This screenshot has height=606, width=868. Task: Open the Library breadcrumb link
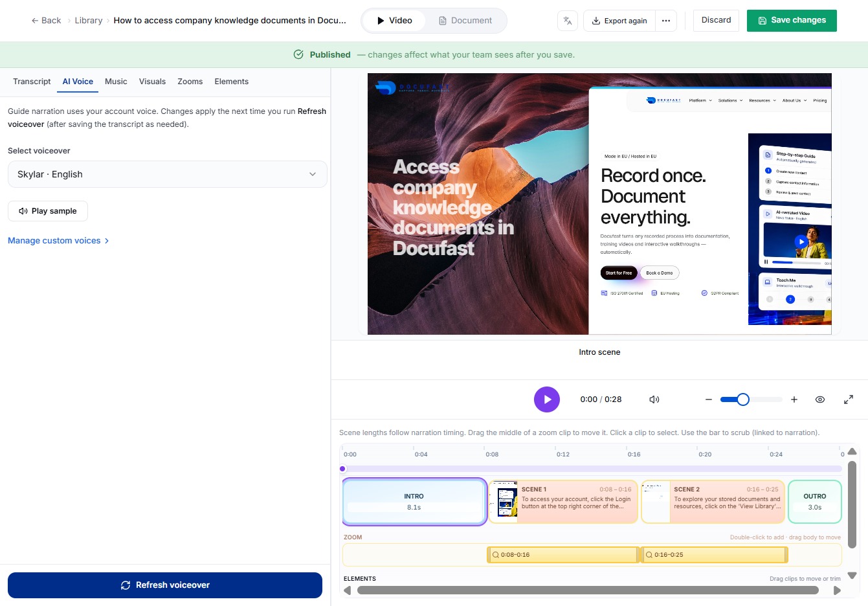(89, 21)
